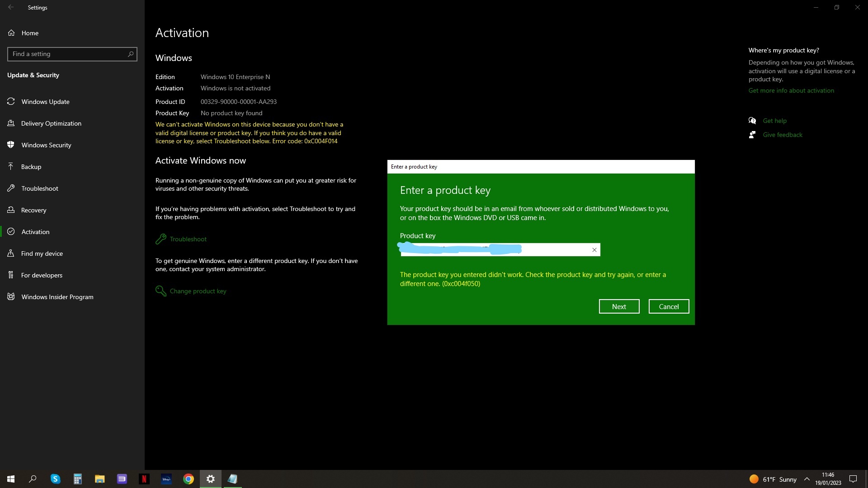Open Get more info about activation
Screen dimensions: 868x488
click(x=791, y=90)
